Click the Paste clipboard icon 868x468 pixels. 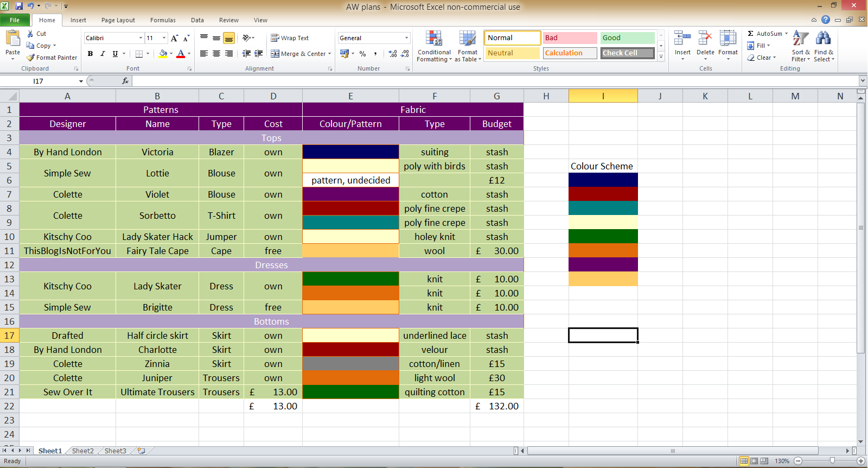12,39
